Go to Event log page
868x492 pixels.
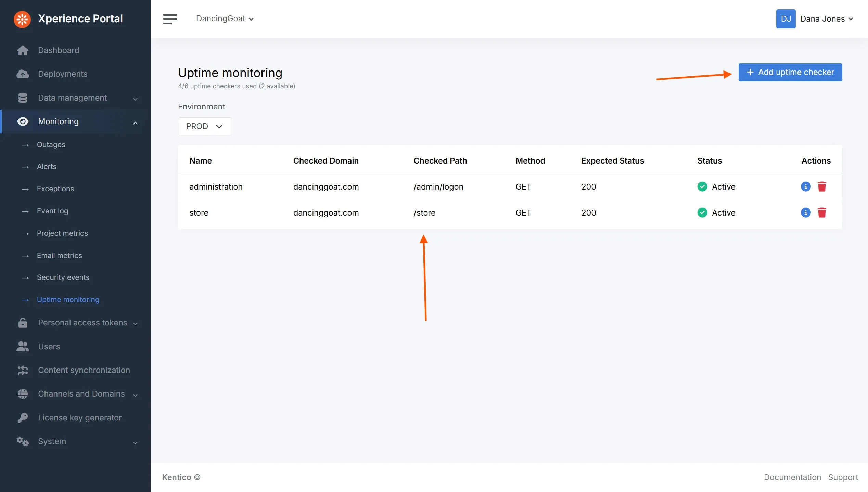[x=52, y=211]
